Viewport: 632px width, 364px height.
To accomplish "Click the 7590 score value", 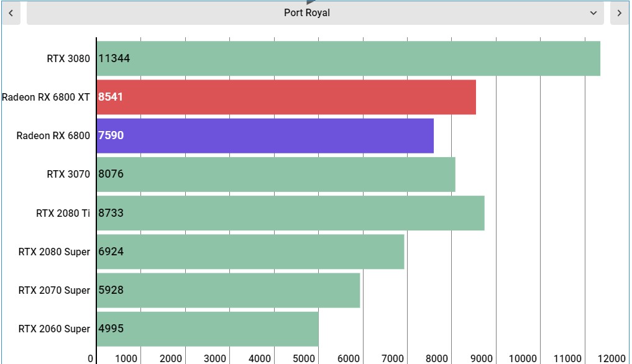I will pyautogui.click(x=111, y=135).
